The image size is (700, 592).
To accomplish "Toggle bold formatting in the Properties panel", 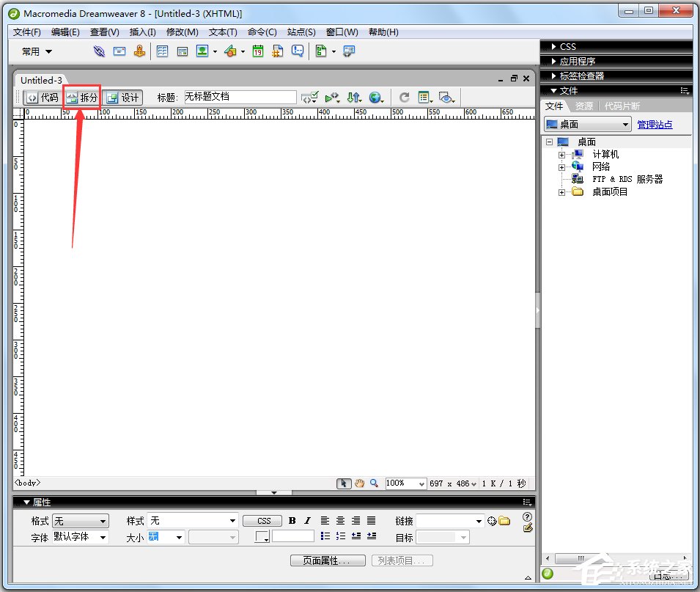I will (x=292, y=520).
